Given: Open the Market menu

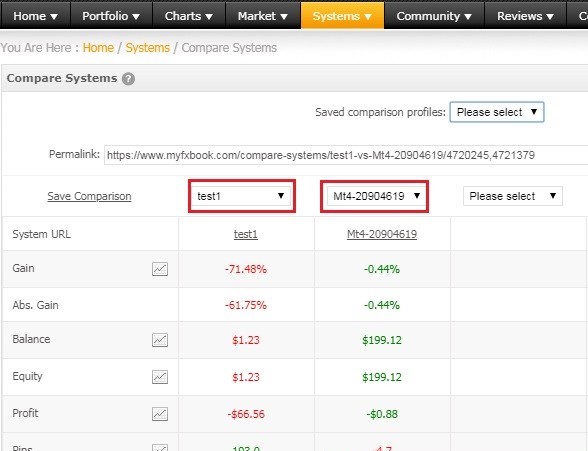Looking at the screenshot, I should (x=262, y=16).
